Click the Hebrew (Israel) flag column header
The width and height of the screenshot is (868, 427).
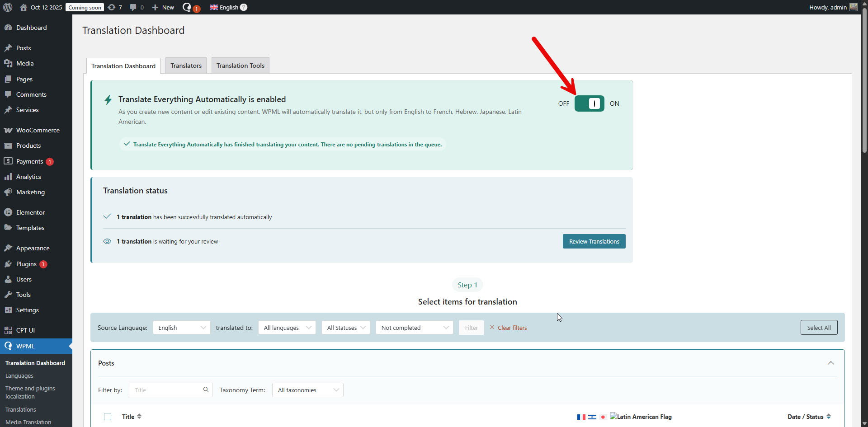pyautogui.click(x=592, y=417)
